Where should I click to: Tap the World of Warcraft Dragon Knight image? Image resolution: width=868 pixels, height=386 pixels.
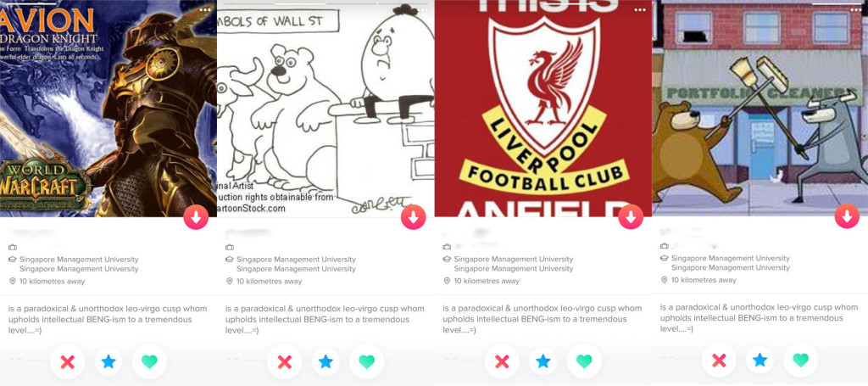(x=108, y=108)
